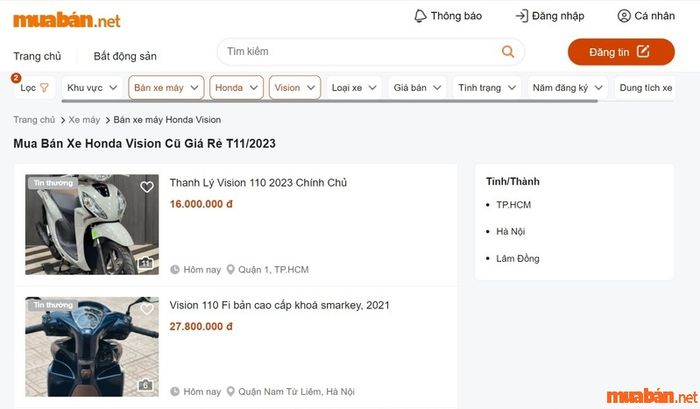This screenshot has height=409, width=700.
Task: Expand the Khu vực dropdown
Action: pos(93,88)
